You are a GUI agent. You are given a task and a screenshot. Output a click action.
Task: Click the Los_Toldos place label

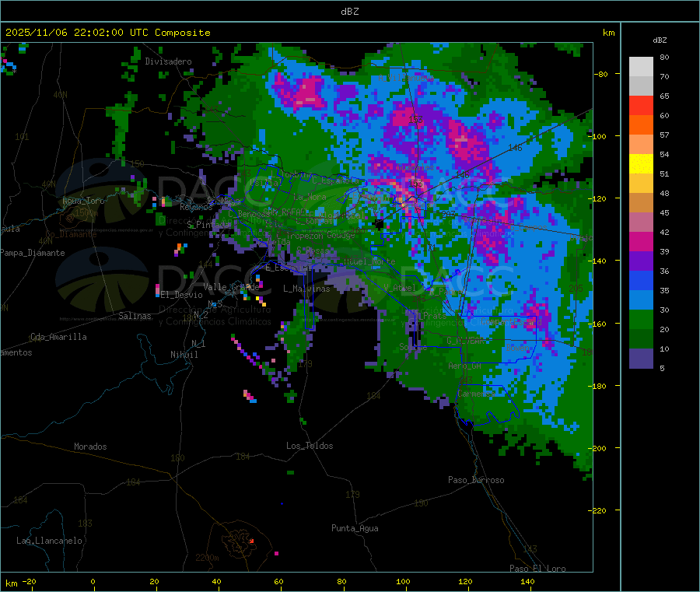[310, 446]
